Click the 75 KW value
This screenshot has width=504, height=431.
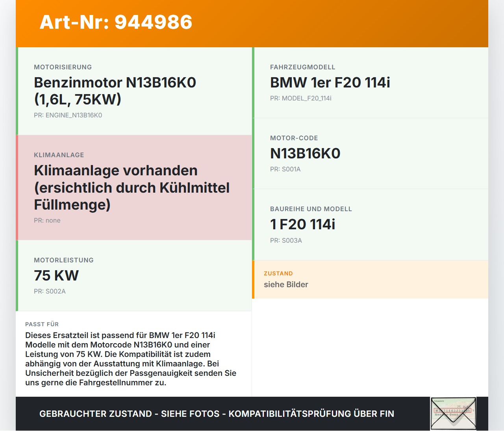pos(56,275)
